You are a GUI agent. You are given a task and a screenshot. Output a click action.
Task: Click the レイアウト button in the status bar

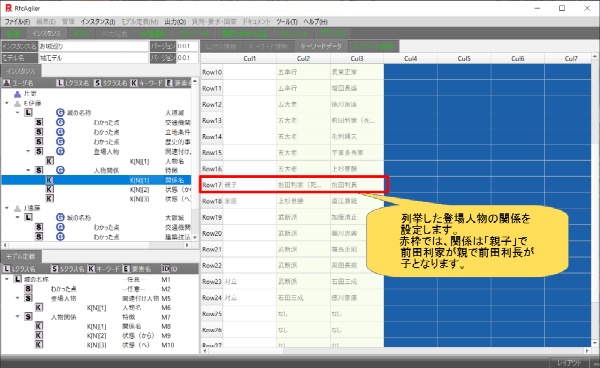[569, 362]
